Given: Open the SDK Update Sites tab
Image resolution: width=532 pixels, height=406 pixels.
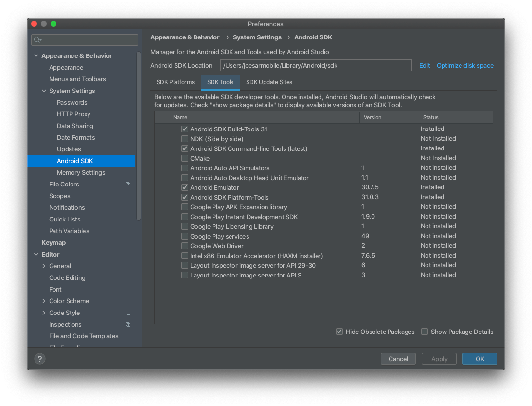Looking at the screenshot, I should 269,82.
